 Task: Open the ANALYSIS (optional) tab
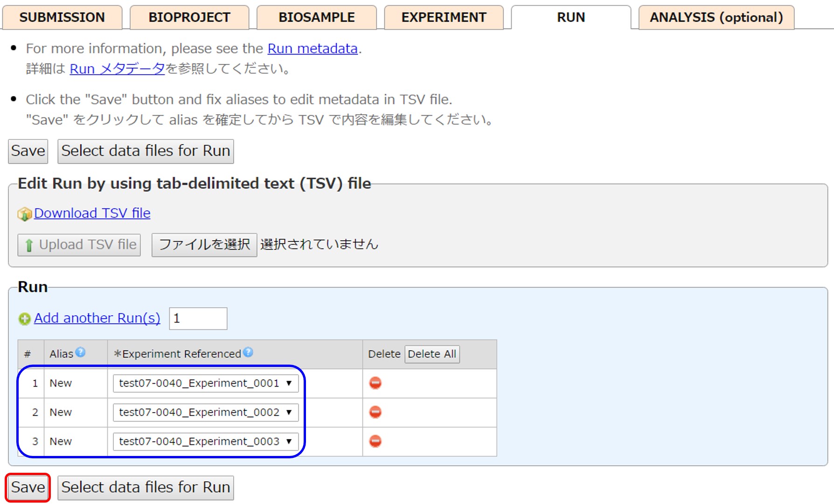[716, 17]
